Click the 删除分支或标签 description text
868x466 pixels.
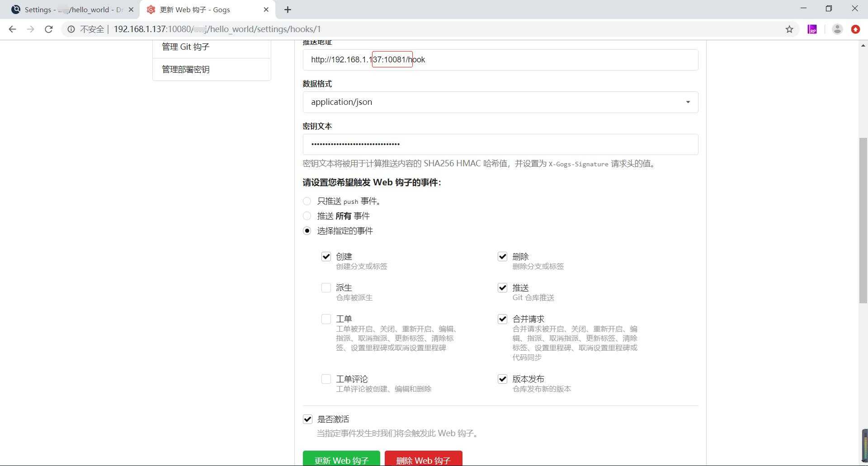tap(538, 267)
